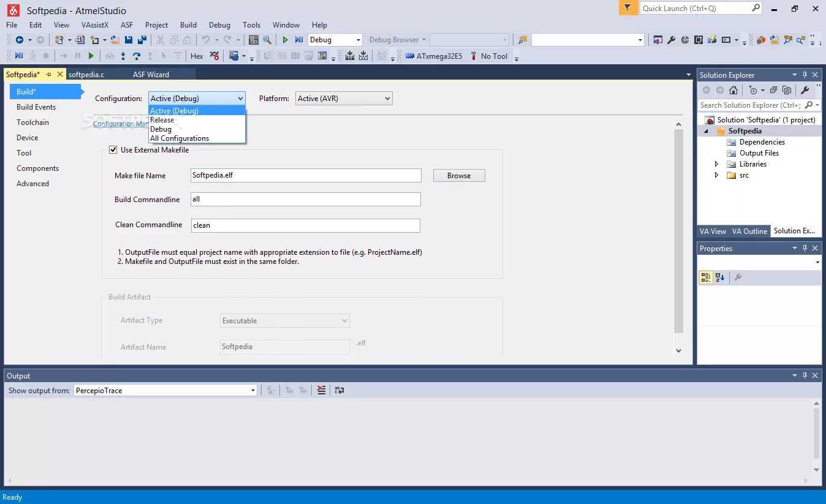This screenshot has height=504, width=826.
Task: Open the Build menu
Action: 188,25
